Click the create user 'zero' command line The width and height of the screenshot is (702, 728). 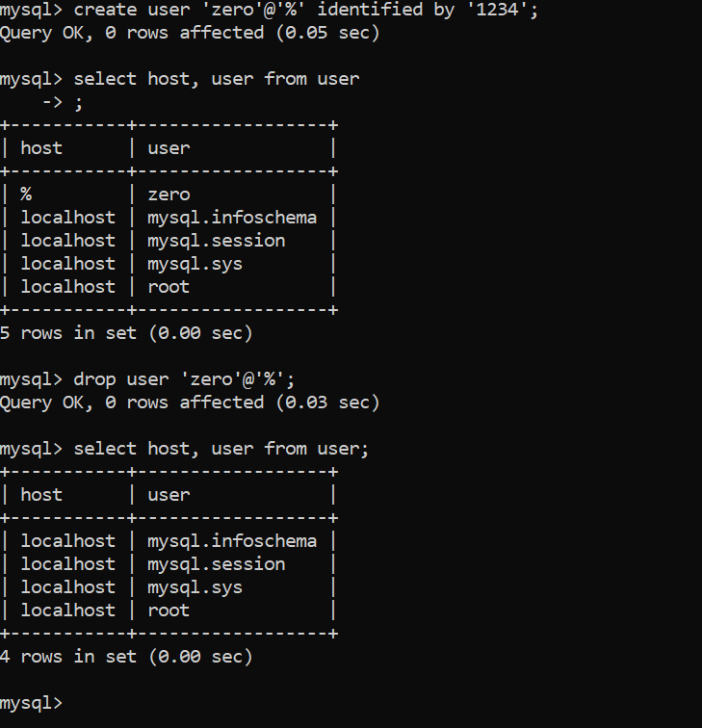(x=269, y=10)
